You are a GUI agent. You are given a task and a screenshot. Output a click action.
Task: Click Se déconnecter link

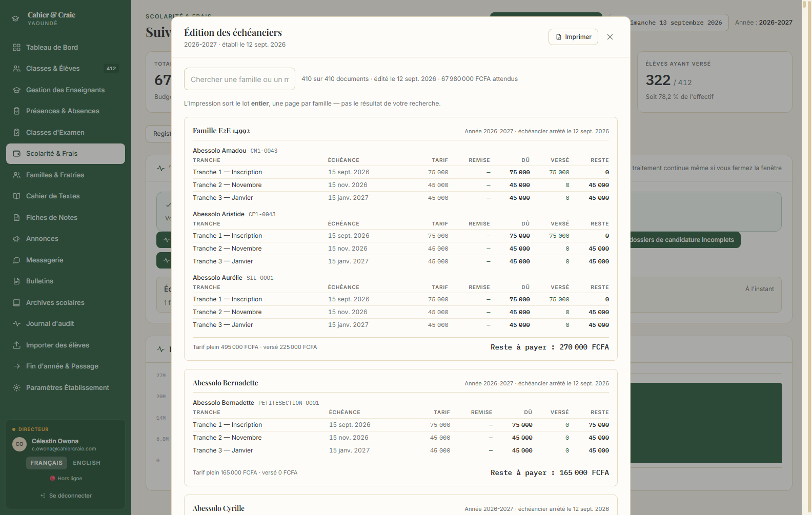point(66,496)
